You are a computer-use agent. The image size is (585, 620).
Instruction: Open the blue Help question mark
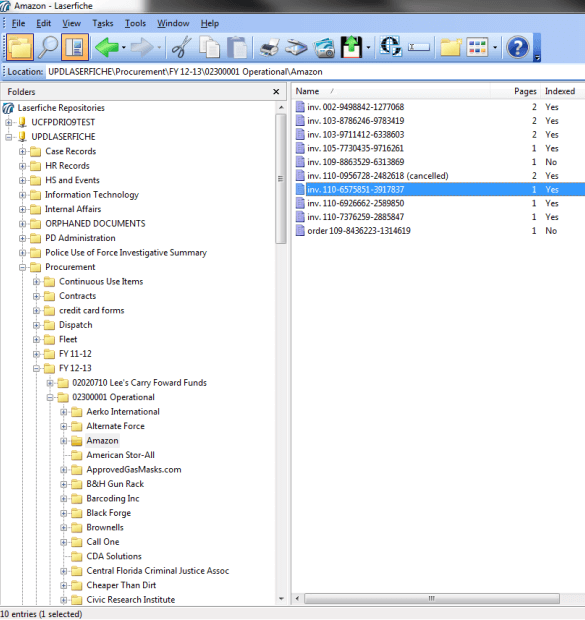pos(517,47)
